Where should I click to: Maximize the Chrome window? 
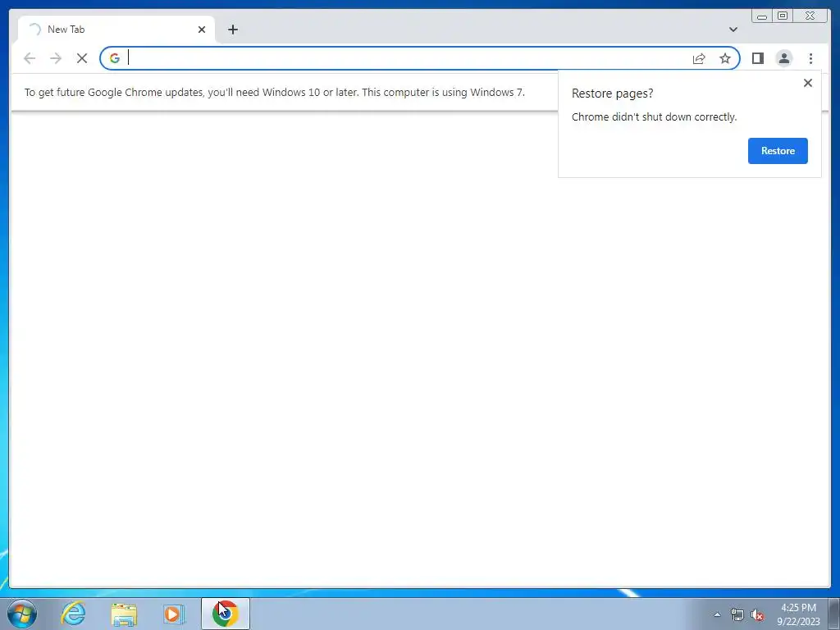pyautogui.click(x=782, y=16)
